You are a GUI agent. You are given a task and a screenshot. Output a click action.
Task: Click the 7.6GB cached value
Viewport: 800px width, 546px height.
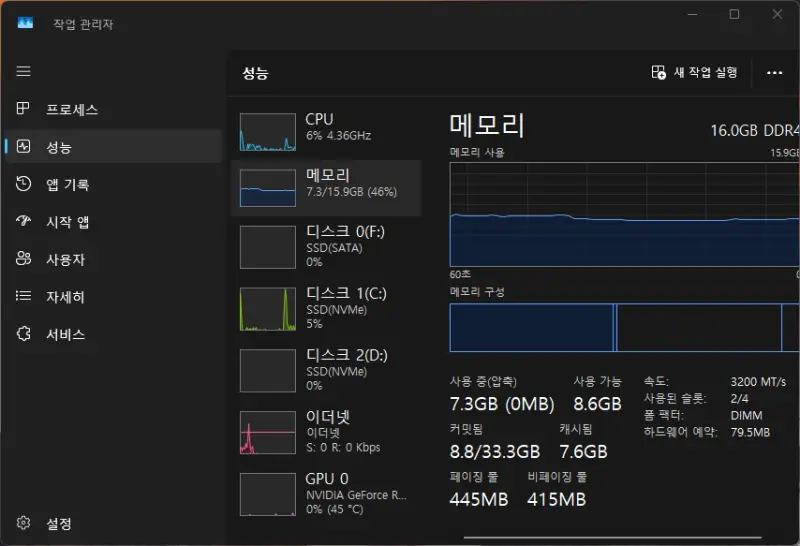(583, 452)
